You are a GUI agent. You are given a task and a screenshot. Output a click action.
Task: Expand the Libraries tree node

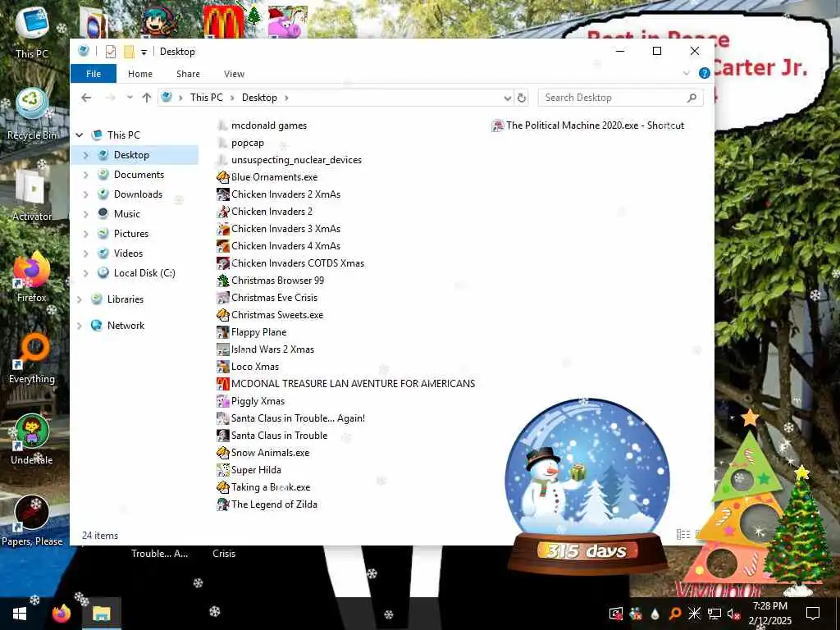pos(80,299)
